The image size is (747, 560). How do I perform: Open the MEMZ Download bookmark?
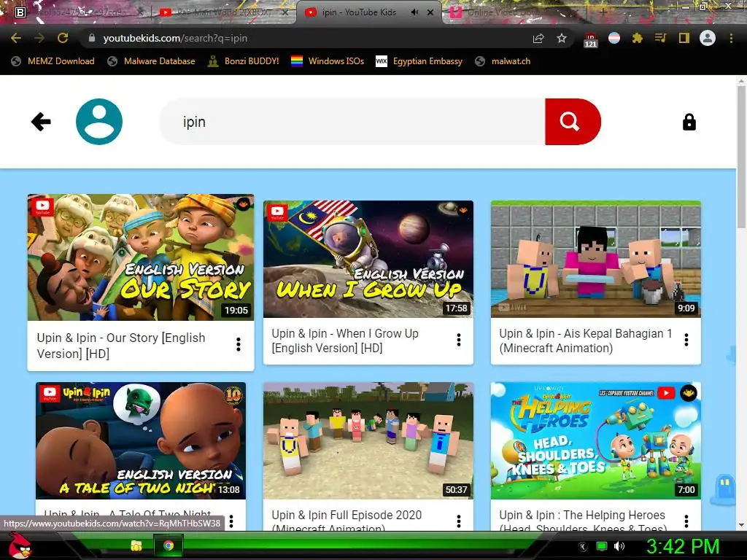click(x=53, y=61)
